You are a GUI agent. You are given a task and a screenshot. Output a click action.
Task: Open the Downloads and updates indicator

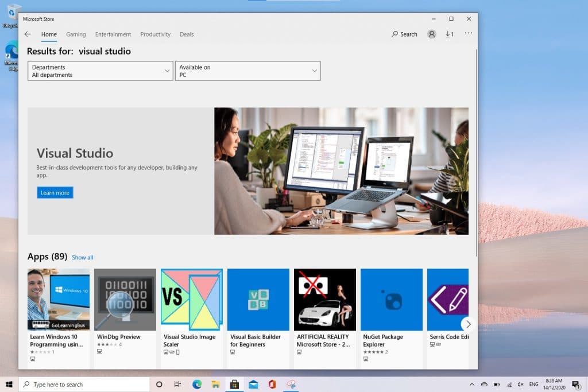(450, 34)
